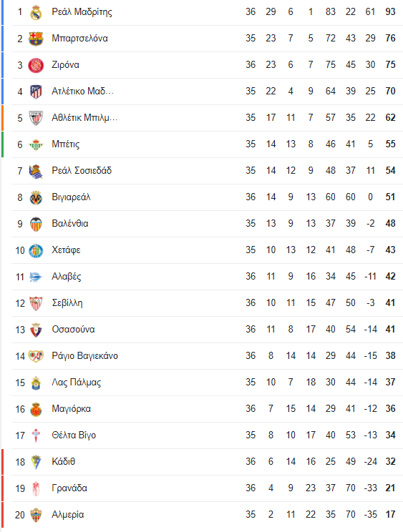Viewport: 403px width, 532px height.
Task: Click the Celta Vigo crest icon
Action: pos(36,435)
